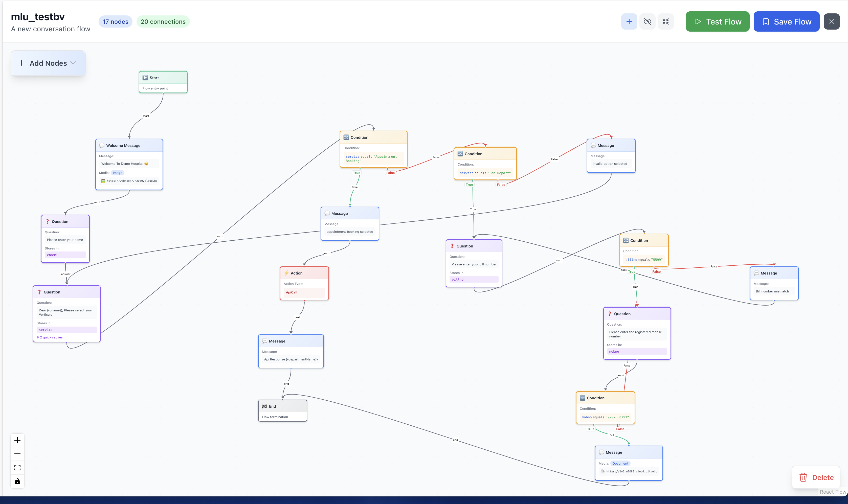Toggle the eye-slash visibility button in header
This screenshot has height=504, width=848.
tap(647, 22)
